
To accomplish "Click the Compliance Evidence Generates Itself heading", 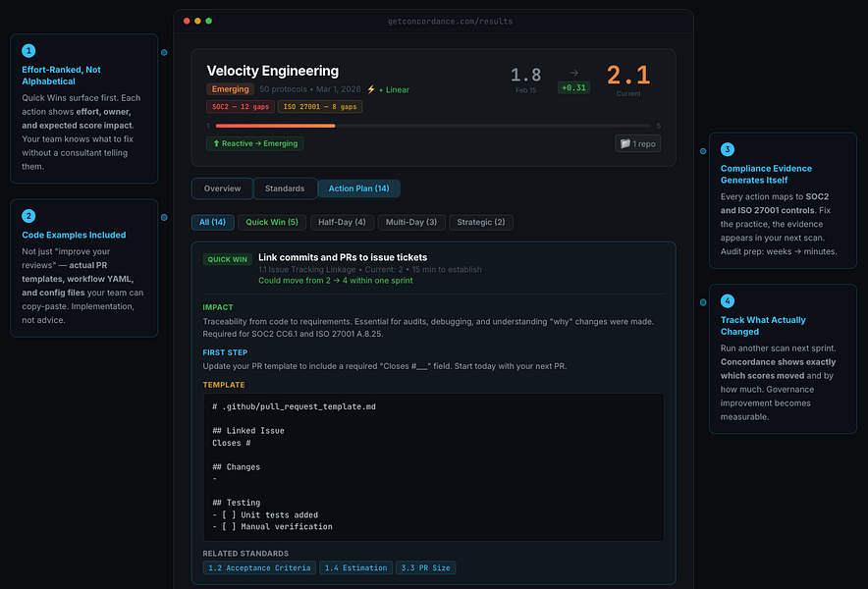I will pos(766,175).
